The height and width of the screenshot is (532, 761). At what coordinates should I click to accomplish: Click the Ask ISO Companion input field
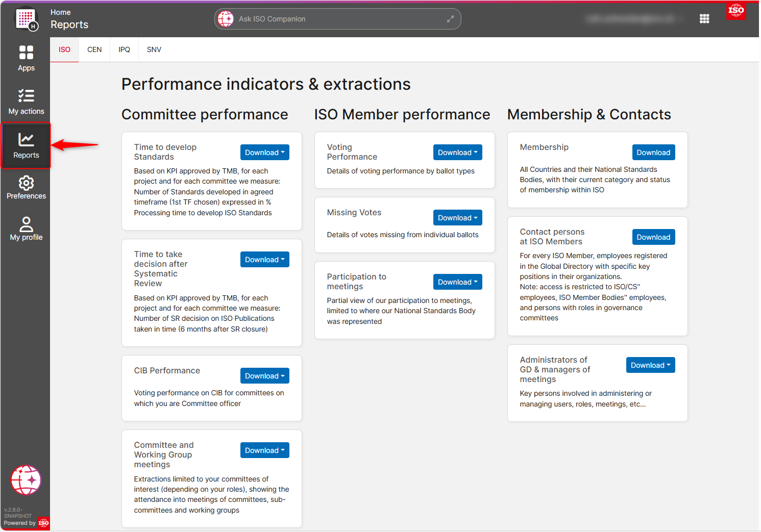(337, 19)
